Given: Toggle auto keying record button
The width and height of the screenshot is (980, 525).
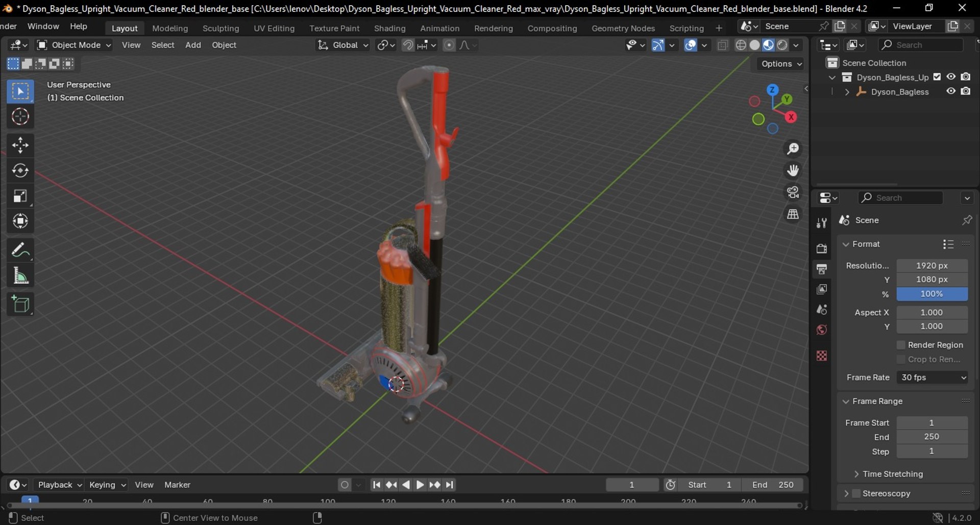Looking at the screenshot, I should [x=345, y=485].
